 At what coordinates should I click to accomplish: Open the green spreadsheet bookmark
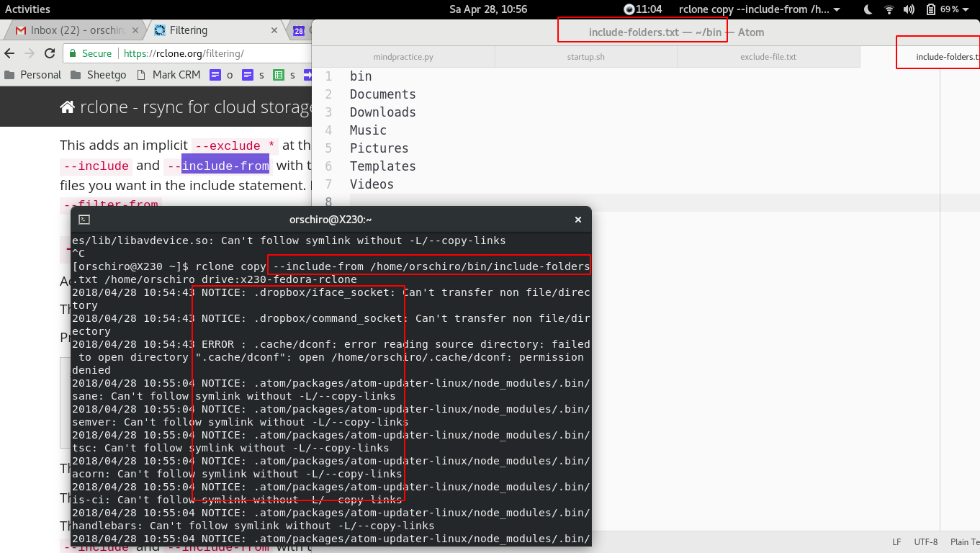278,75
